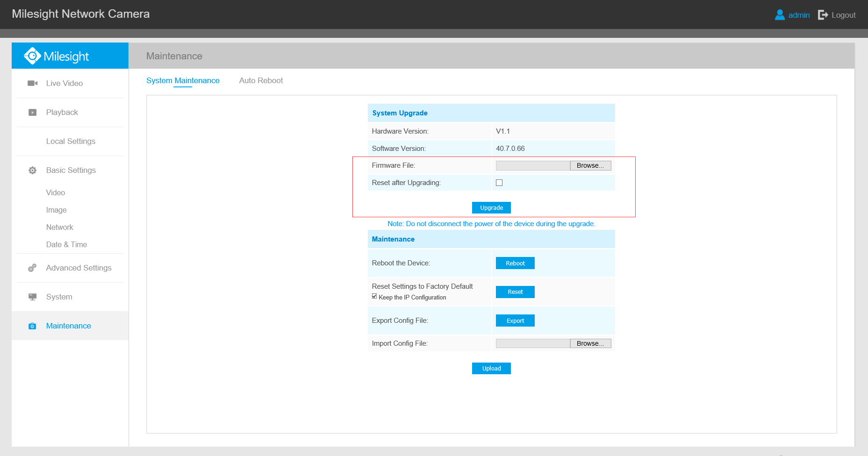Click the Import Config File path field
This screenshot has width=868, height=456.
(x=532, y=344)
